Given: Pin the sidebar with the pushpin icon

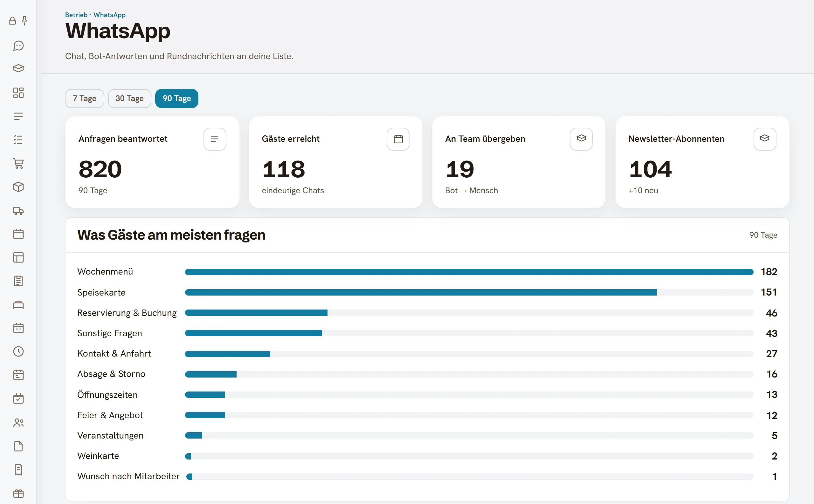Looking at the screenshot, I should [x=24, y=21].
